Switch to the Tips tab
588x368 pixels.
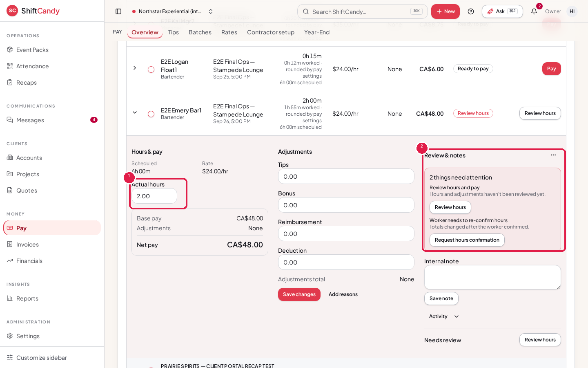tap(174, 32)
